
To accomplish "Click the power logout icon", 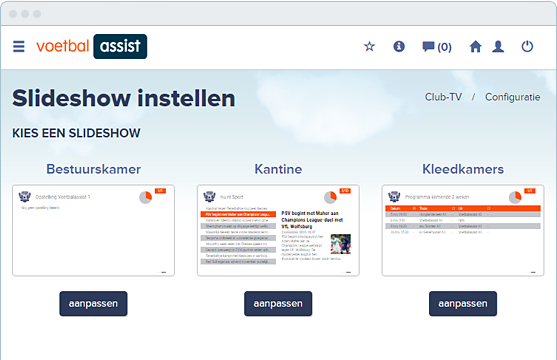I will coord(527,46).
